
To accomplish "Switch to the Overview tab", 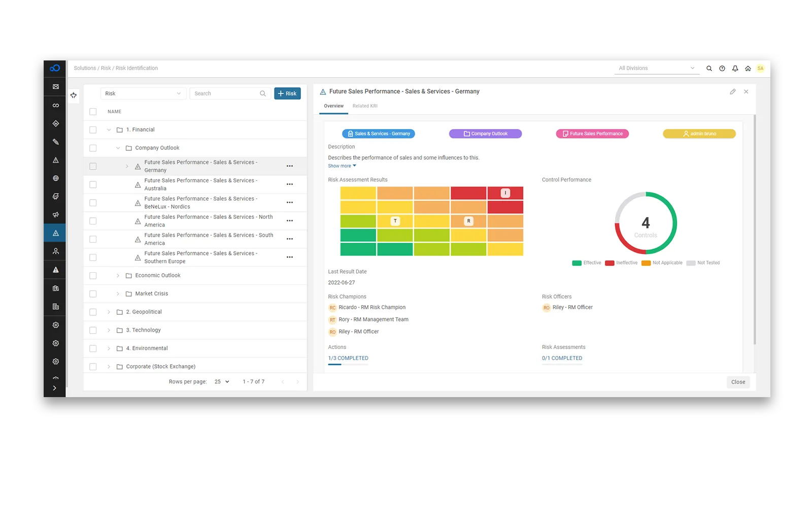I will (x=333, y=106).
